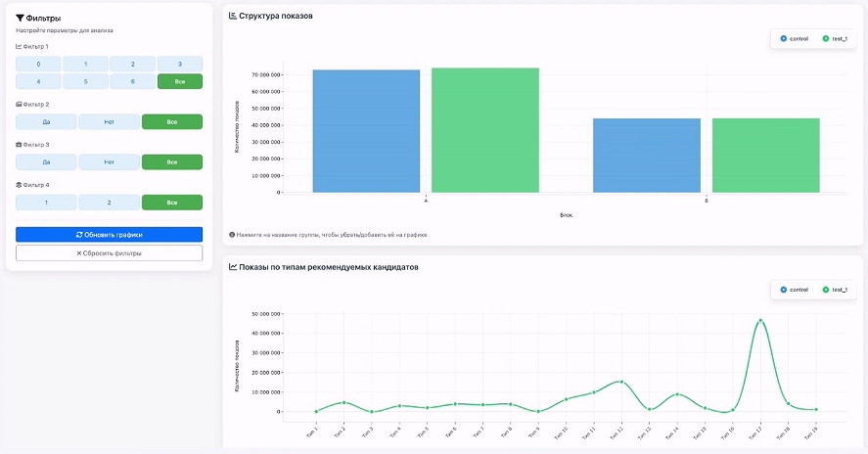Screen dimensions: 868x454
Task: Click the Сбросить фильтры button
Action: (x=109, y=253)
